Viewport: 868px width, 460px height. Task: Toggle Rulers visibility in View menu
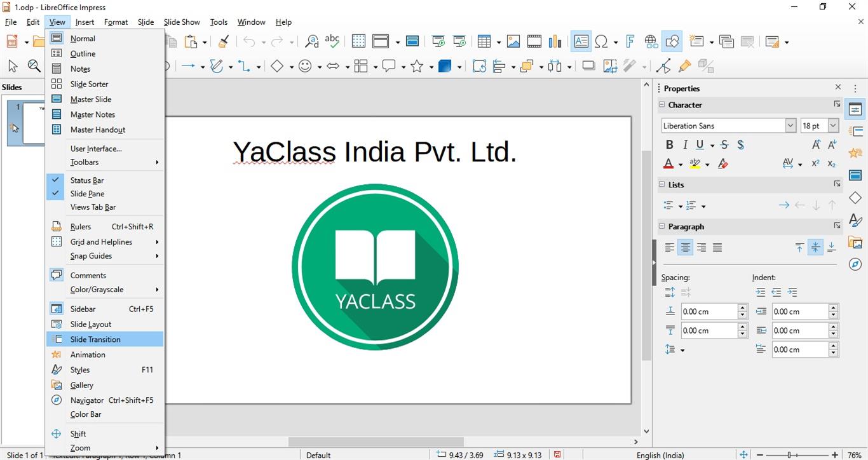[x=81, y=227]
